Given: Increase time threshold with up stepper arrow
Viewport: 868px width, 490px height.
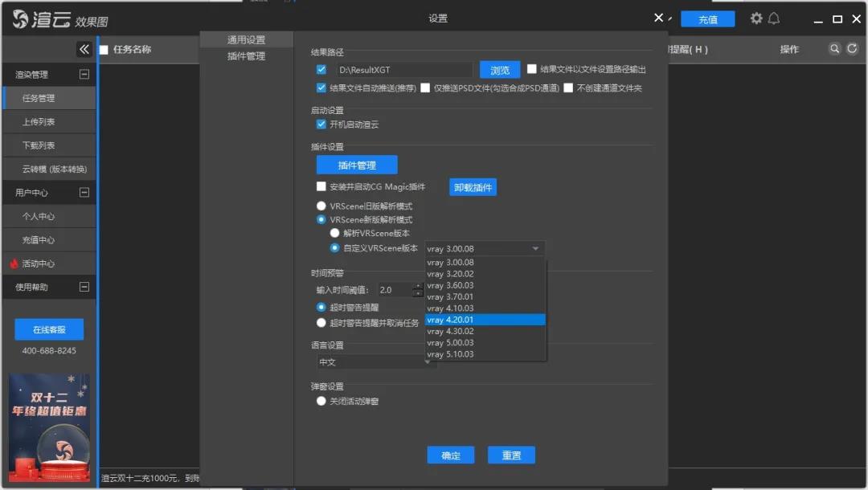Looking at the screenshot, I should [x=417, y=286].
